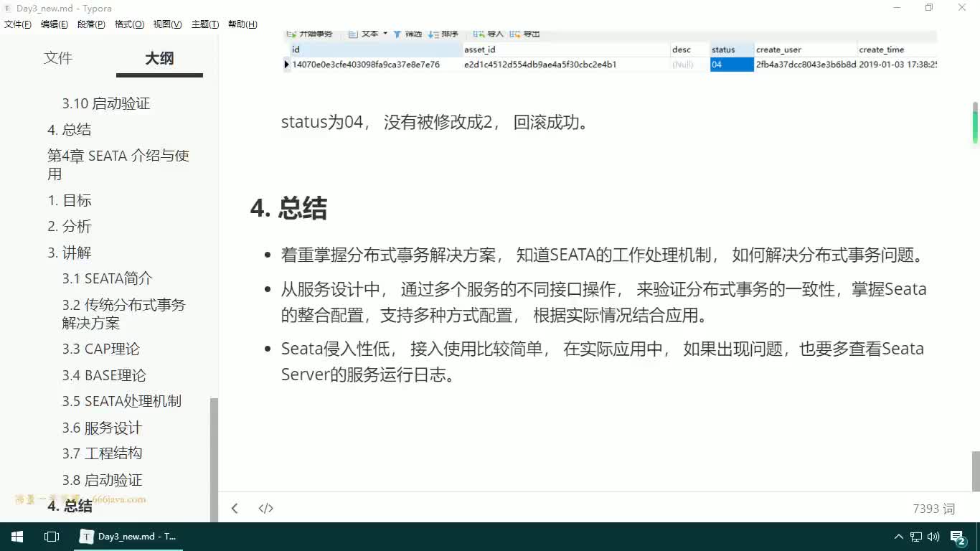Show hidden system tray icons
The width and height of the screenshot is (980, 551).
click(x=899, y=537)
